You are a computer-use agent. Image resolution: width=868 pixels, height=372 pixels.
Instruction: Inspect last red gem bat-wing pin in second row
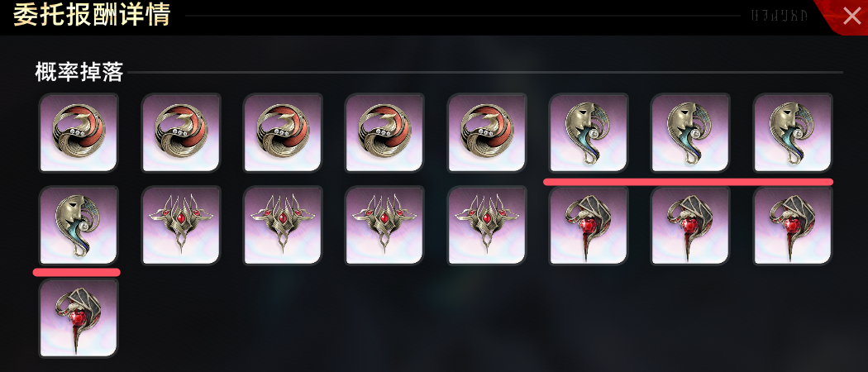[x=792, y=226]
